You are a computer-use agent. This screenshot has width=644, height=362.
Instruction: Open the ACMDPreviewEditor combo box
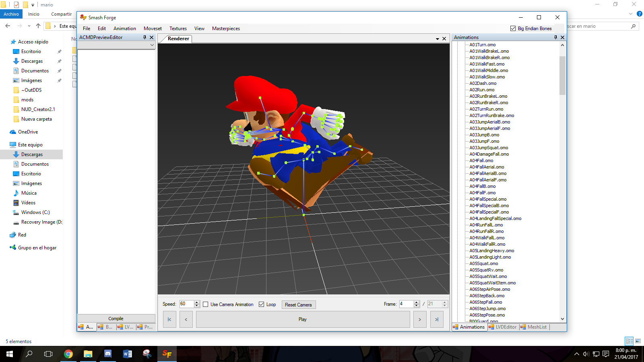(x=152, y=45)
